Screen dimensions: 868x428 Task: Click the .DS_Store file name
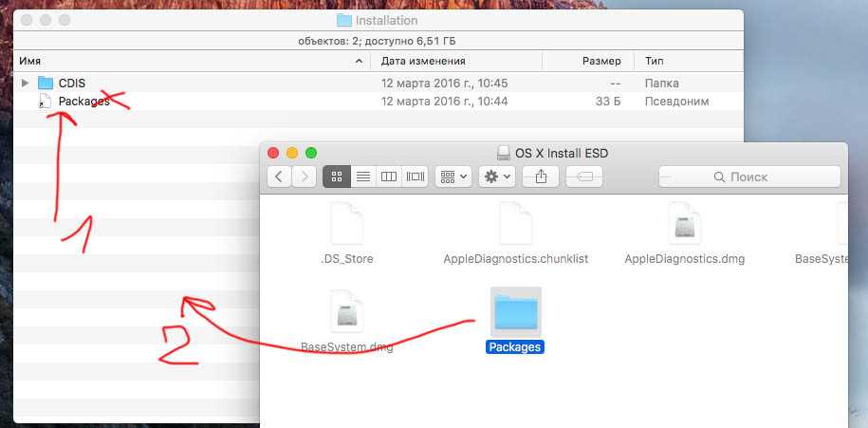[x=347, y=259]
